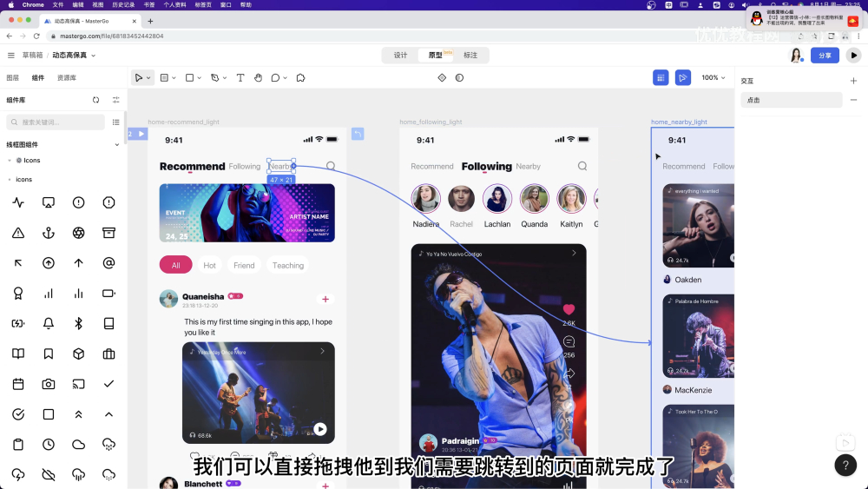The height and width of the screenshot is (489, 868).
Task: Toggle the list view icon beside search
Action: click(x=115, y=122)
